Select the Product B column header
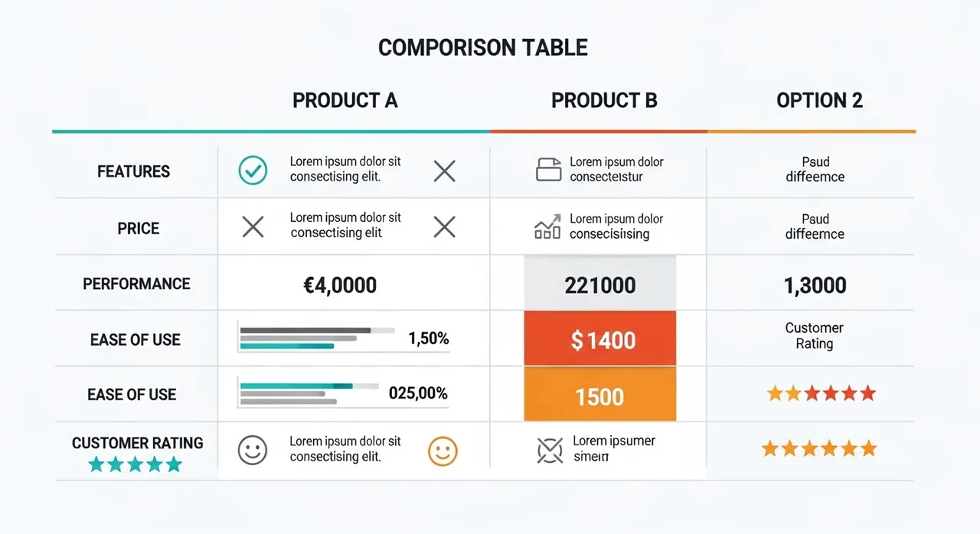Viewport: 980px width, 534px height. (x=604, y=100)
